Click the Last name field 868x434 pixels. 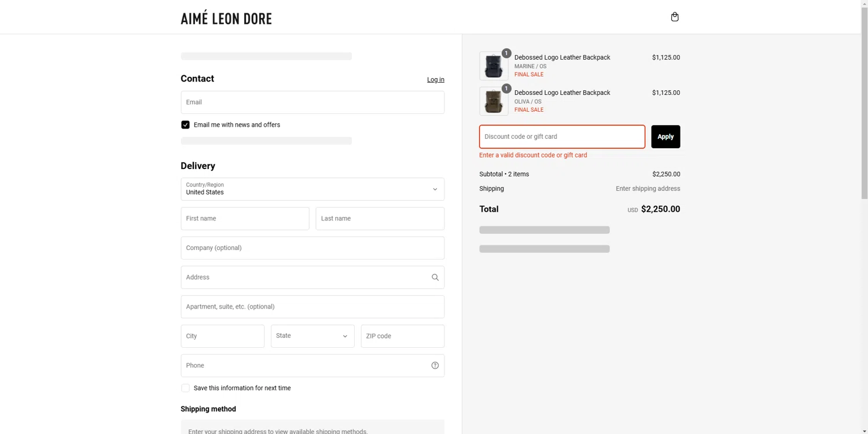[x=380, y=219]
